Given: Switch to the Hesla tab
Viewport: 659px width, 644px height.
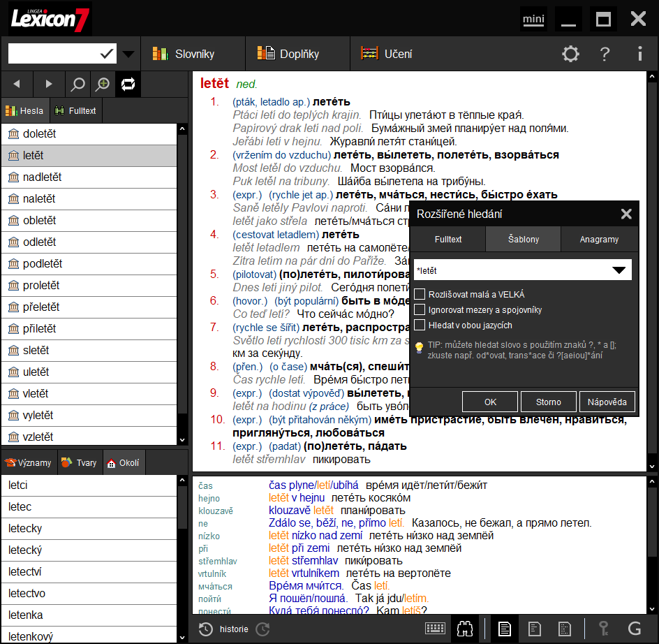Looking at the screenshot, I should tap(25, 110).
